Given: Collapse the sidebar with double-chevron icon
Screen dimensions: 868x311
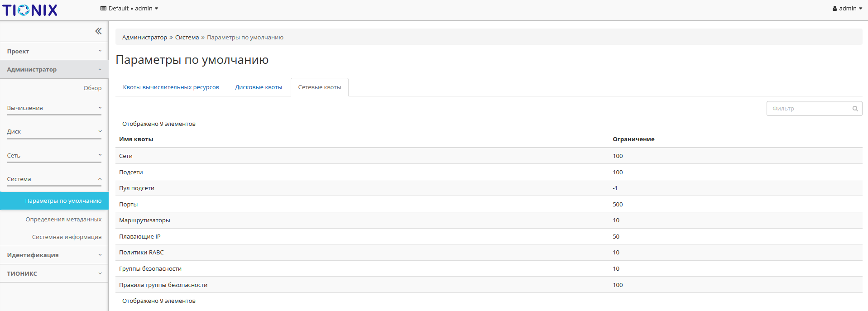Looking at the screenshot, I should (x=98, y=31).
